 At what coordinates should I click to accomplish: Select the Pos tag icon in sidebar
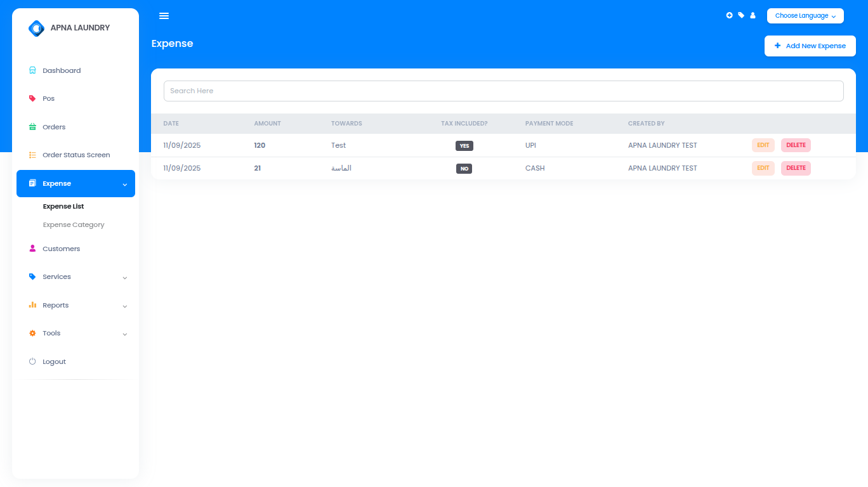[x=32, y=98]
